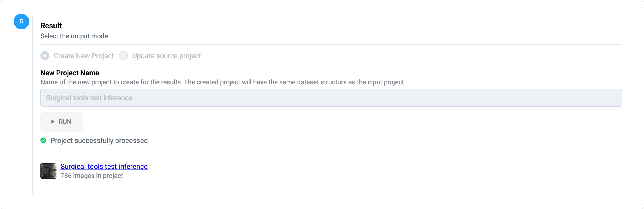
Task: Click the Select the output mode subtitle
Action: [74, 36]
